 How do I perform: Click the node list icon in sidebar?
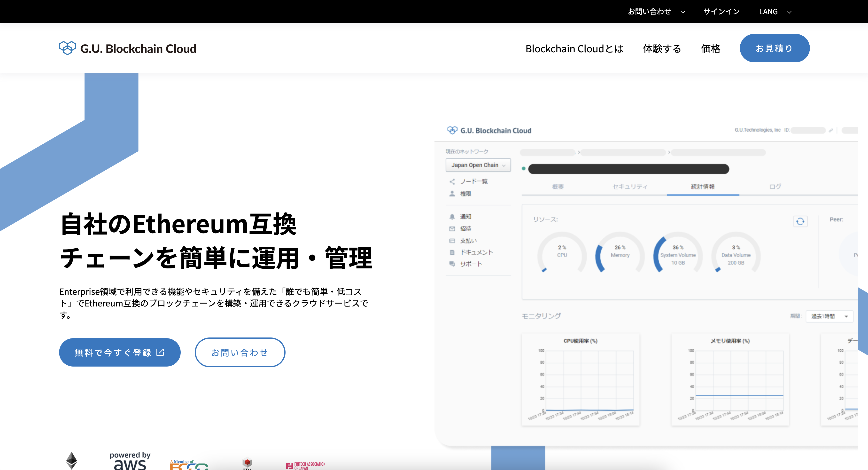(x=452, y=182)
